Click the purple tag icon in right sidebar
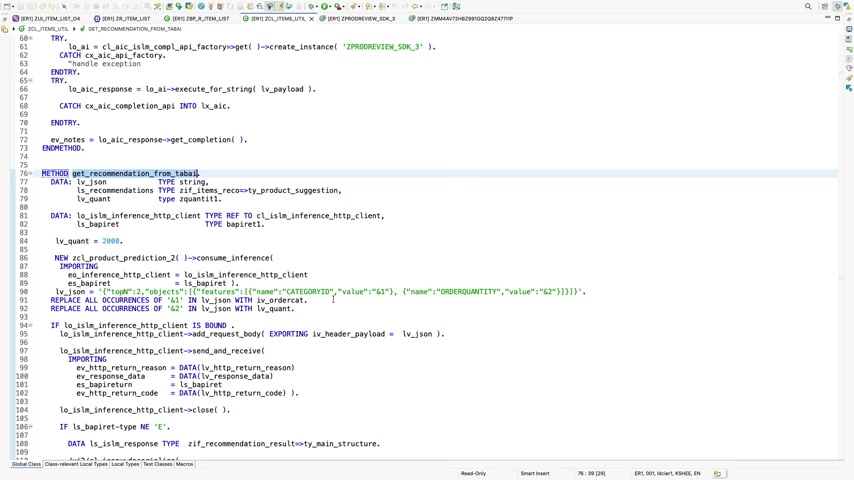The width and height of the screenshot is (854, 480). click(849, 68)
